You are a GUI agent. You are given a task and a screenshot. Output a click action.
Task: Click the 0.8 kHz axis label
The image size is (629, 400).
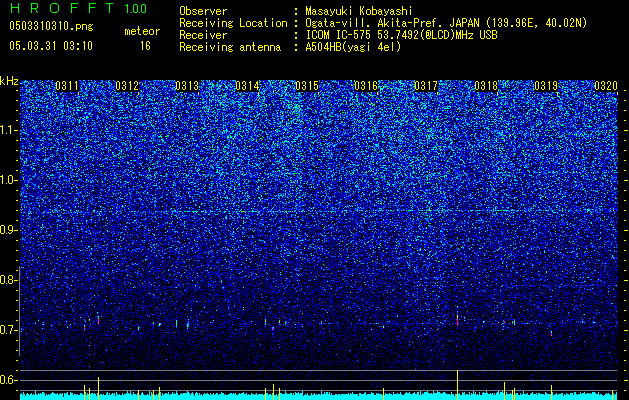tap(8, 280)
